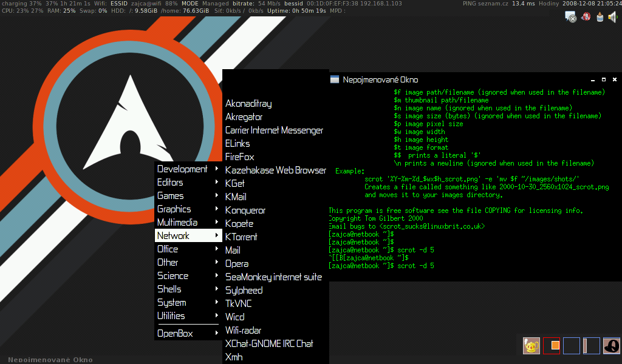Switch to the empty blue-bordered workspace

[571, 345]
